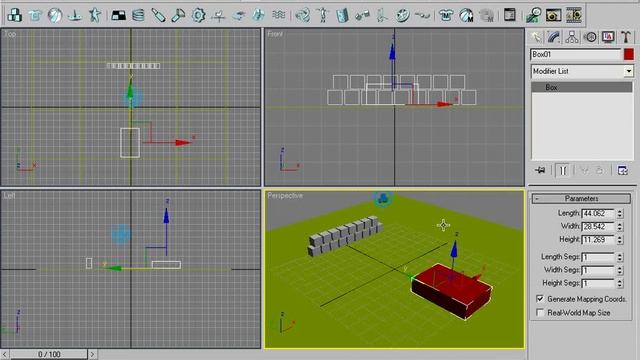The image size is (640, 360).
Task: Open the reactor Property Editor icon
Action: (x=510, y=15)
